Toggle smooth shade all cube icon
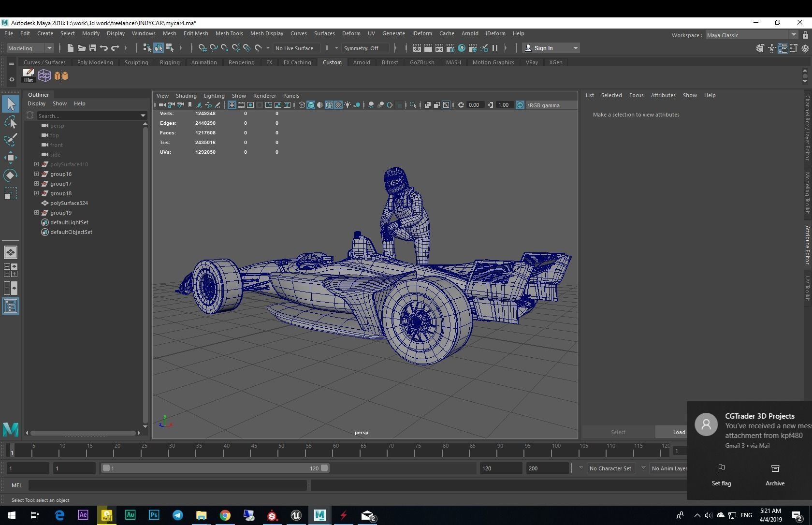 [x=311, y=105]
